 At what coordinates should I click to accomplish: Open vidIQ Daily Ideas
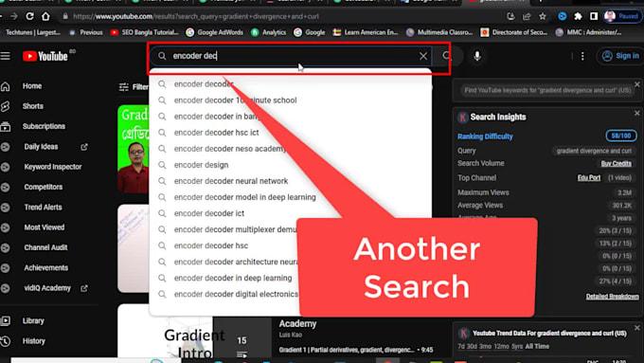pyautogui.click(x=41, y=147)
